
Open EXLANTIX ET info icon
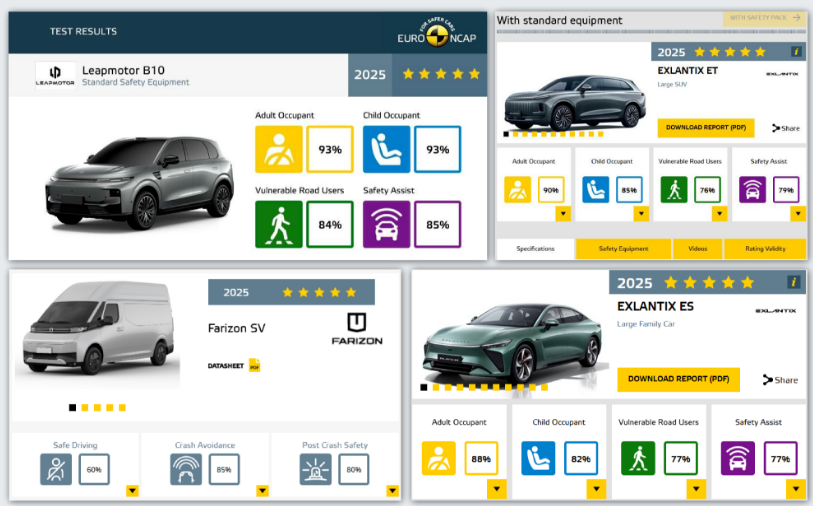click(796, 51)
